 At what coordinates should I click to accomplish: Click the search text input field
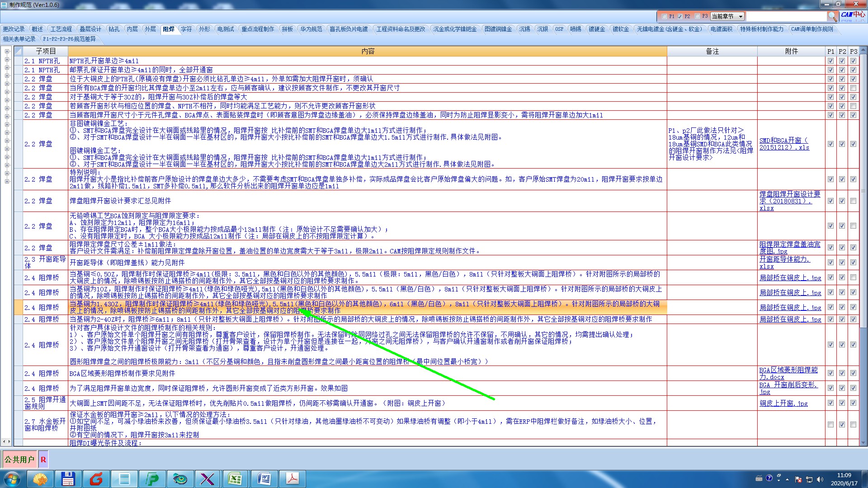point(786,16)
